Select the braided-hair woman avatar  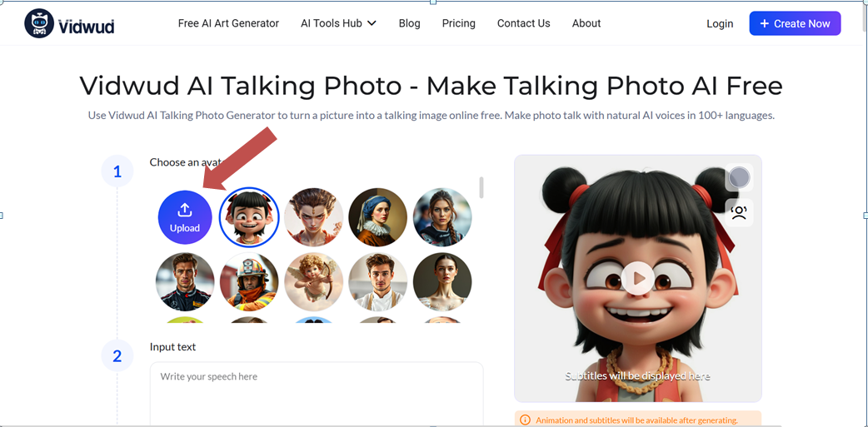pyautogui.click(x=442, y=216)
